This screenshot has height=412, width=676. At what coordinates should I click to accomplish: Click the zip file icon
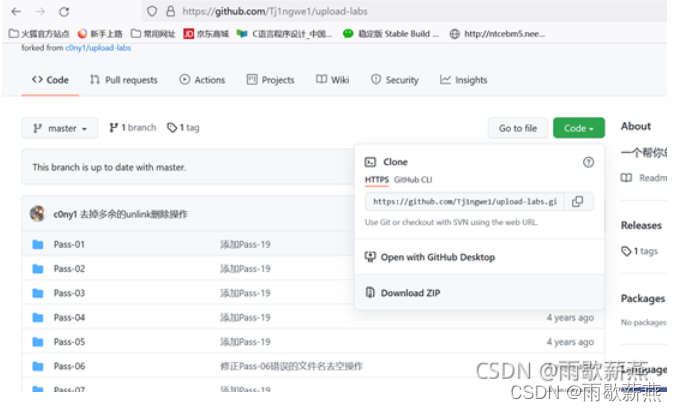click(x=370, y=293)
